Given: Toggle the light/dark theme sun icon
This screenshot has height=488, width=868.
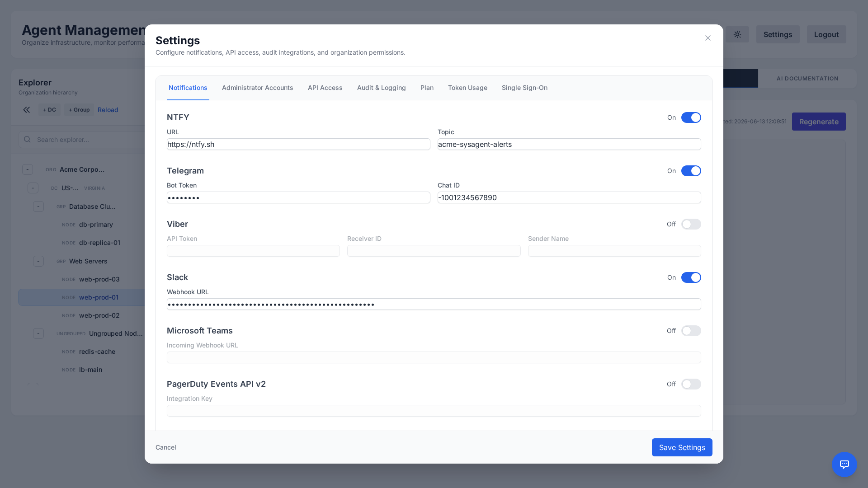Looking at the screenshot, I should [737, 34].
